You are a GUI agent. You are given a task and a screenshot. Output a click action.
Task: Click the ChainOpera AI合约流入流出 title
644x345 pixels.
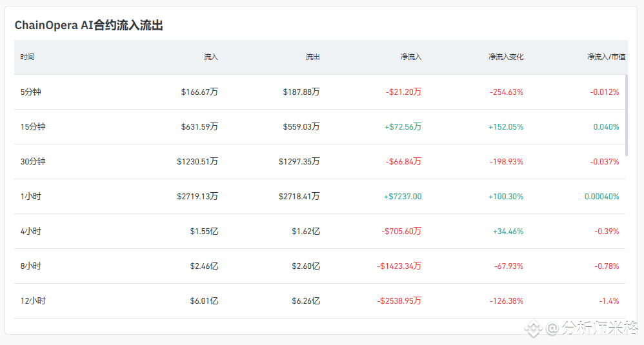[x=88, y=26]
